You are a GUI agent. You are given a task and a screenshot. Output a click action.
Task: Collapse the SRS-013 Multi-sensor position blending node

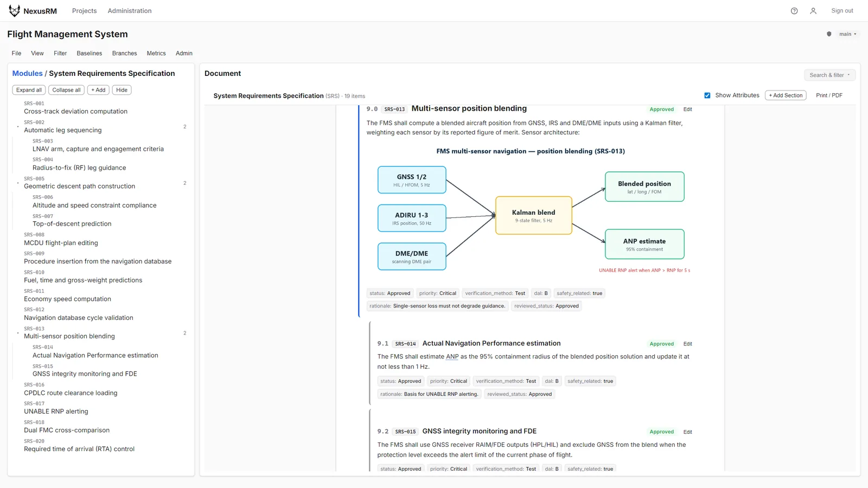18,333
